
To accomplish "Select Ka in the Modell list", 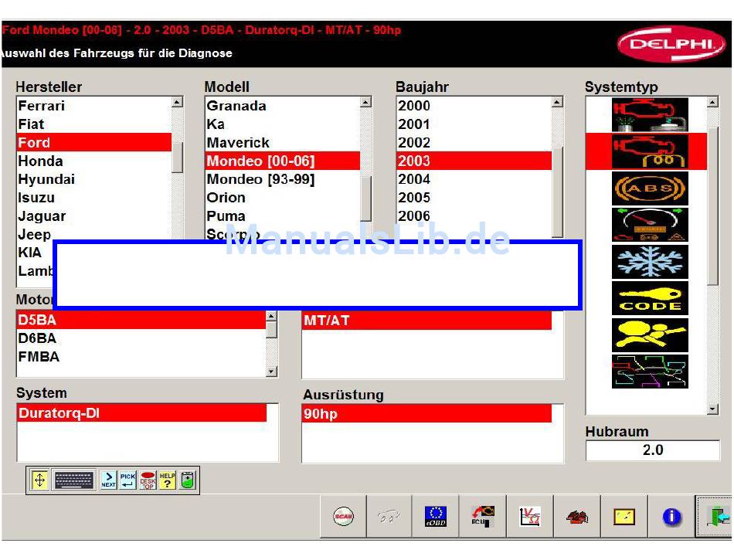I will point(283,124).
